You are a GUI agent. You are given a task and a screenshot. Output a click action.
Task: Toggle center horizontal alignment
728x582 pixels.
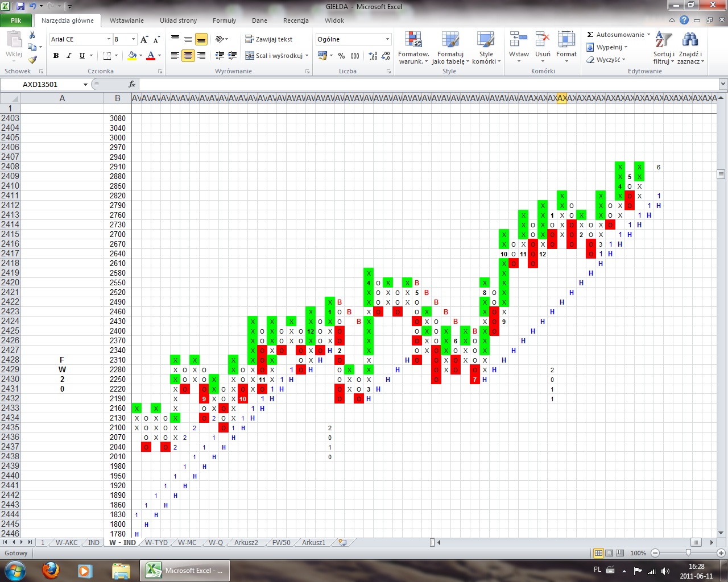[188, 56]
